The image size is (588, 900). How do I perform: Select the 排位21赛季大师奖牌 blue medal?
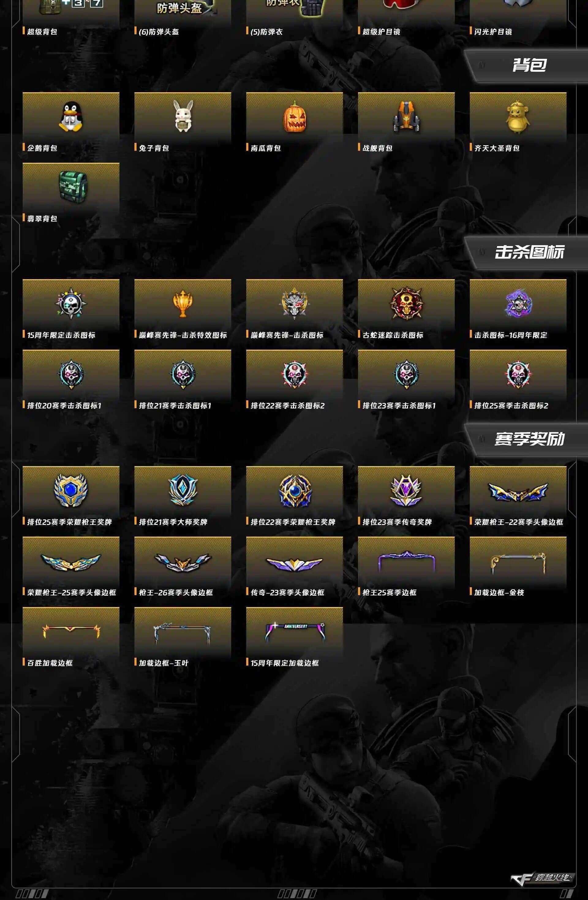pyautogui.click(x=183, y=490)
